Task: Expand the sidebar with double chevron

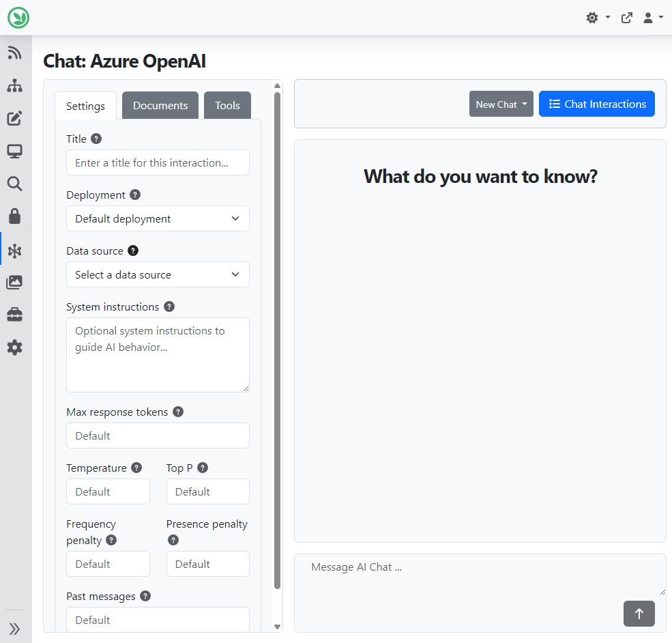Action: click(x=14, y=629)
